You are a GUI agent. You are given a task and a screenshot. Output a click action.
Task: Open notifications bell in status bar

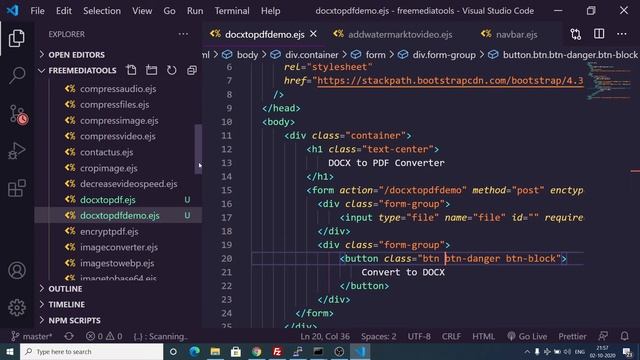624,336
